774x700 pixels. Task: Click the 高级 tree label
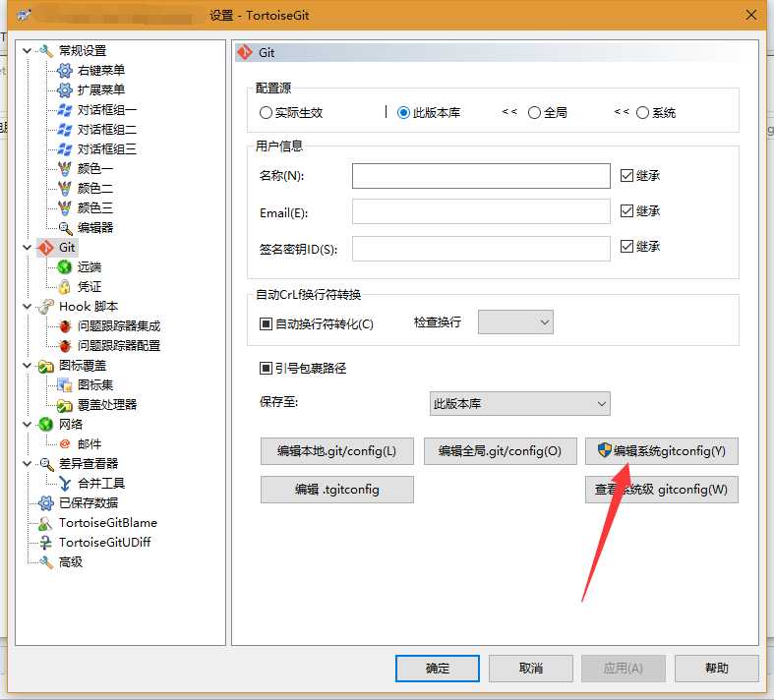tap(71, 562)
